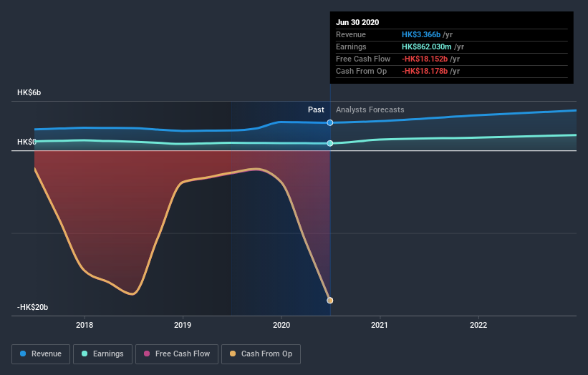Click the Past label on chart
Image resolution: width=588 pixels, height=375 pixels.
pos(316,109)
